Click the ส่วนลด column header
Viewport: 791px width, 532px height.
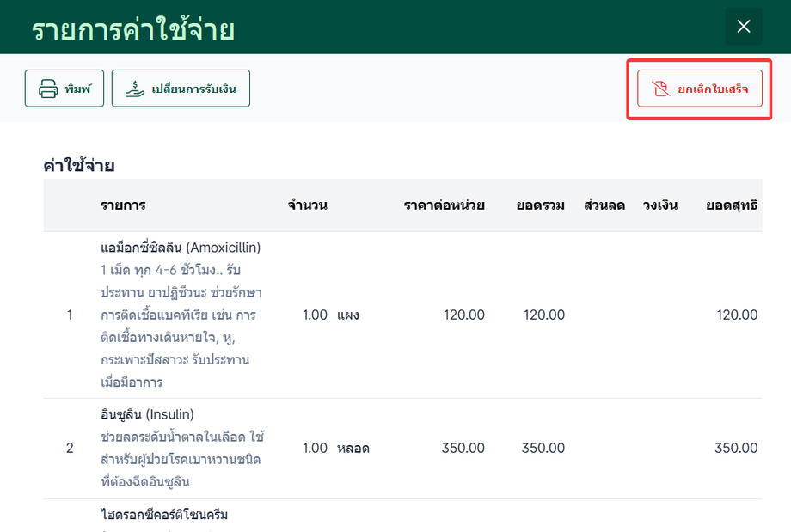pyautogui.click(x=604, y=205)
